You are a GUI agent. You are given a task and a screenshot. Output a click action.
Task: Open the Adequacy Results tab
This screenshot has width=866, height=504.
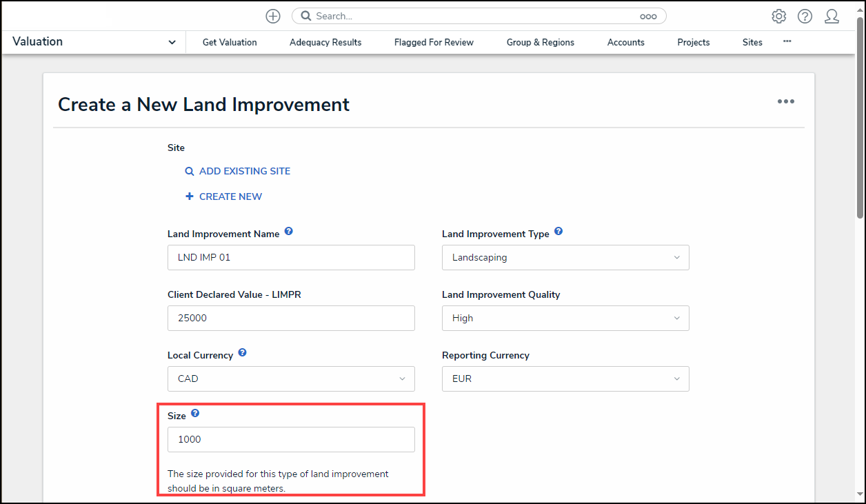coord(325,42)
